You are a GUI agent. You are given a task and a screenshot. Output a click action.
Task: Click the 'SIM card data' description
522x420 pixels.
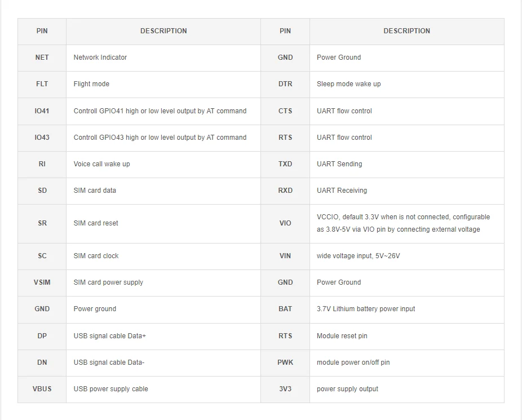point(95,191)
